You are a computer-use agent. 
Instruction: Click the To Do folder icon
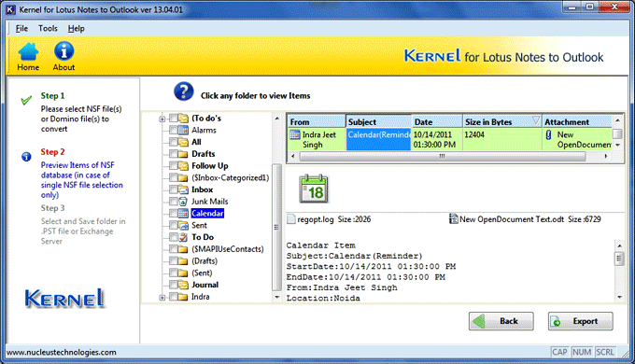[183, 237]
